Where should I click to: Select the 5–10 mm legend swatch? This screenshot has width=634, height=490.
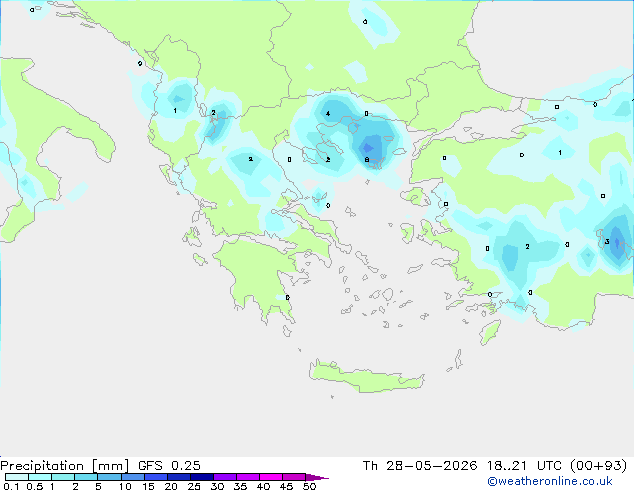(x=109, y=477)
